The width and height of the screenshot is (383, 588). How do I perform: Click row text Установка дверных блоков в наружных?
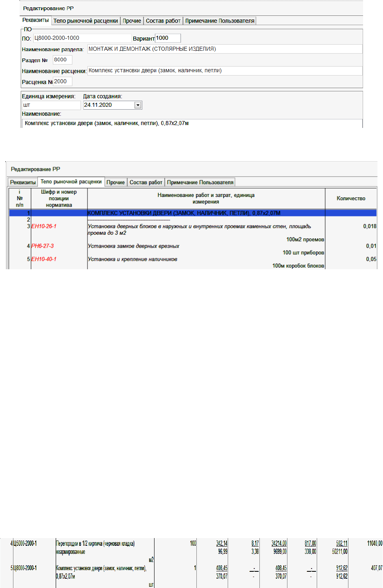click(199, 229)
